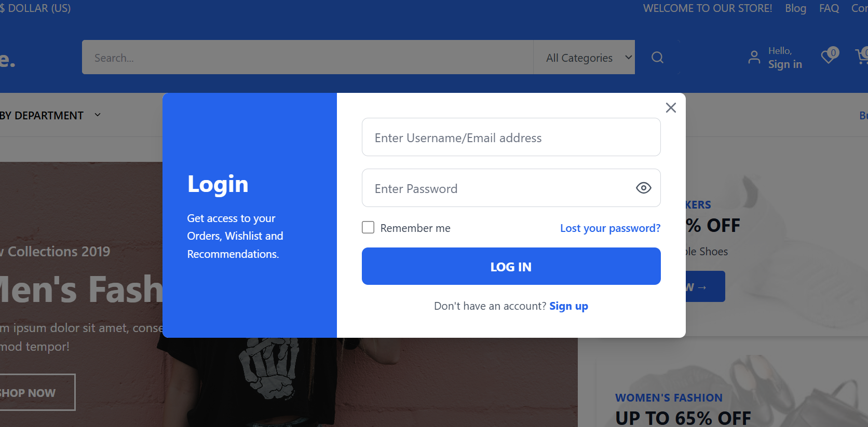Click the search magnifier icon

point(657,58)
